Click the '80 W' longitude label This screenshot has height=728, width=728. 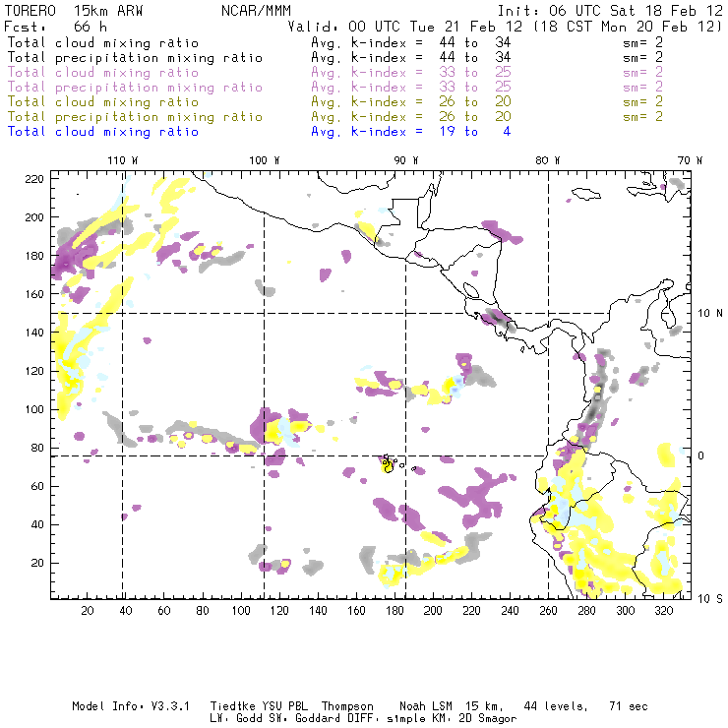[547, 160]
